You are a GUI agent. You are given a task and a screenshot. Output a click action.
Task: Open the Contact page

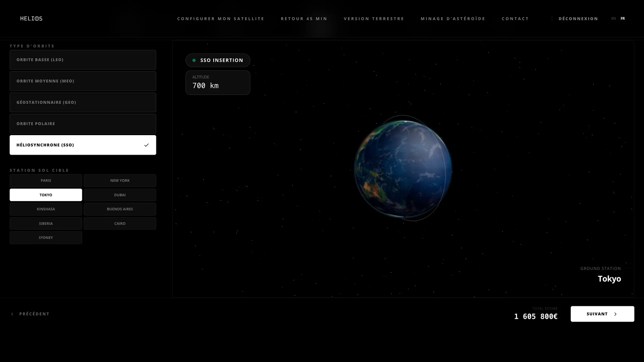515,19
